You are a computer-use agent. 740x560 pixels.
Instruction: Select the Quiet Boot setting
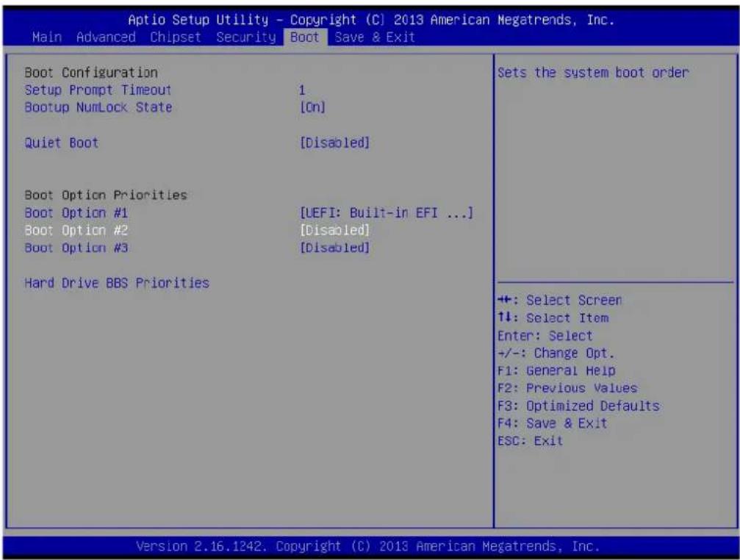pos(61,143)
